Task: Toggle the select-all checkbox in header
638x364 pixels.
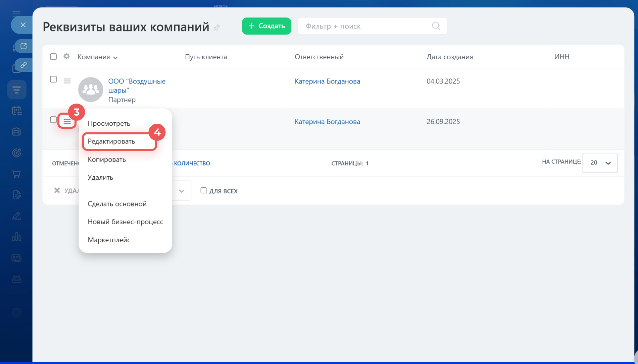Action: coord(53,57)
